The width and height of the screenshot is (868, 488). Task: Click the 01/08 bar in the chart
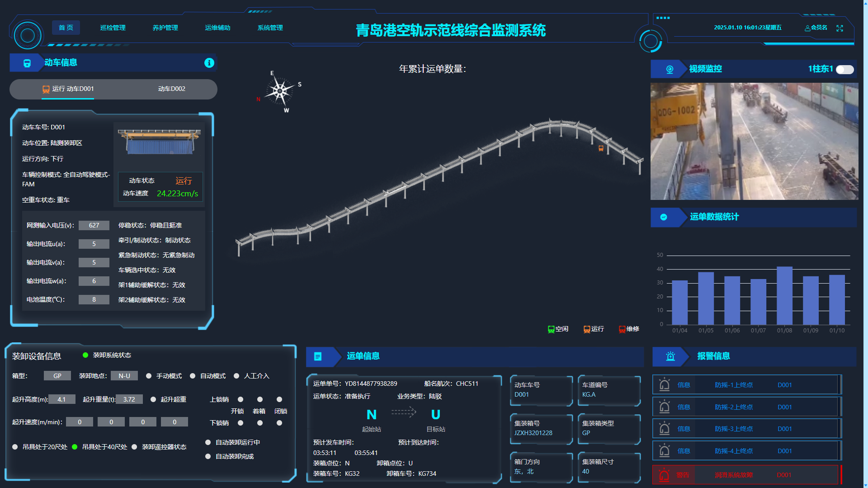tap(784, 295)
